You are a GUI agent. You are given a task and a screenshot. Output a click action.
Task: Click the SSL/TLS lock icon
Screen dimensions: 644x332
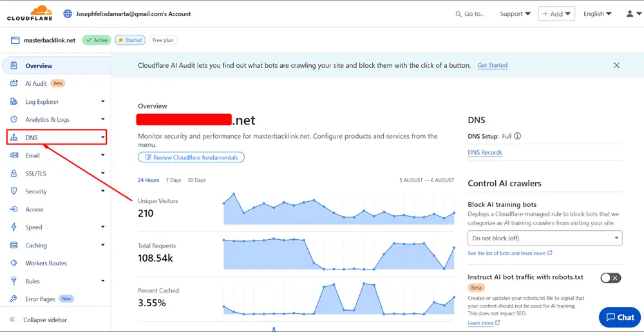pos(14,173)
